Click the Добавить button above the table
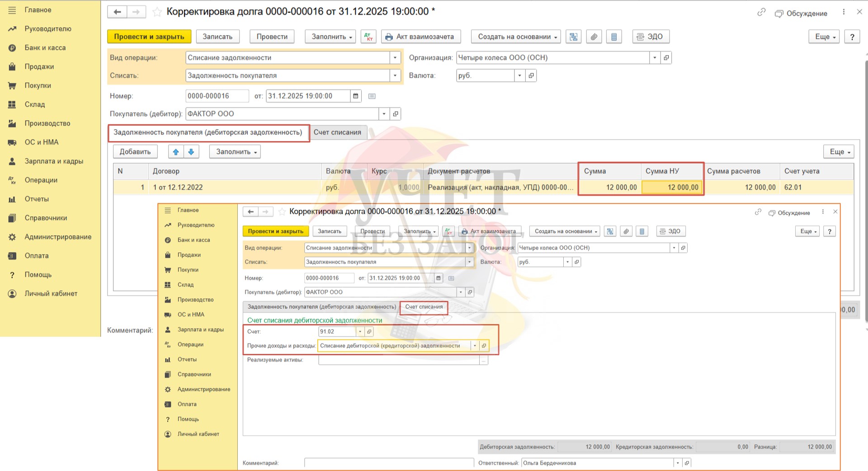 click(135, 152)
